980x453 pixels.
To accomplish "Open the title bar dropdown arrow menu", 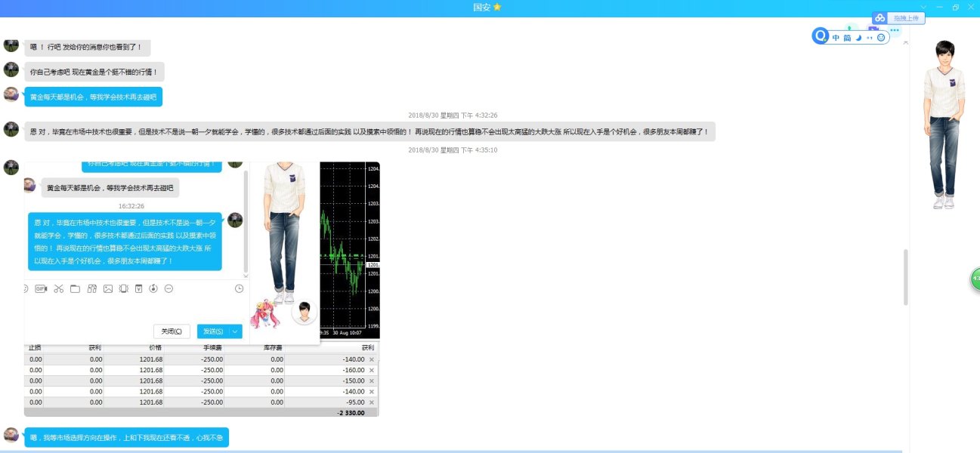I will tap(923, 7).
